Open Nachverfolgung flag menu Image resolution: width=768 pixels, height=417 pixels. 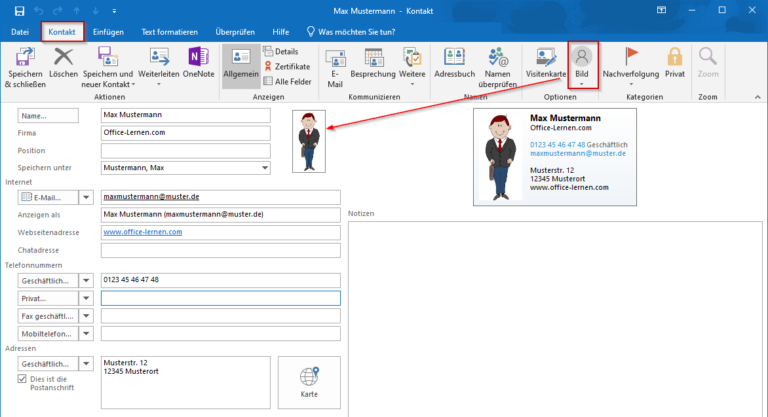(631, 68)
